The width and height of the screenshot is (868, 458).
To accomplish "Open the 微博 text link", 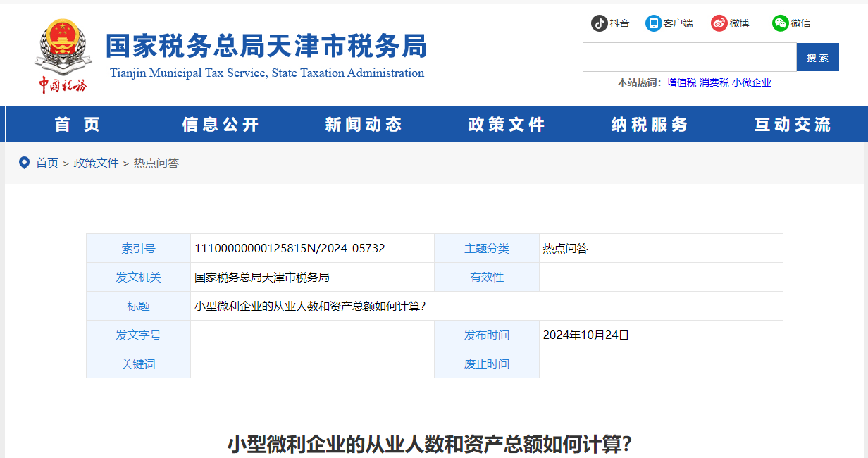I will pyautogui.click(x=739, y=23).
